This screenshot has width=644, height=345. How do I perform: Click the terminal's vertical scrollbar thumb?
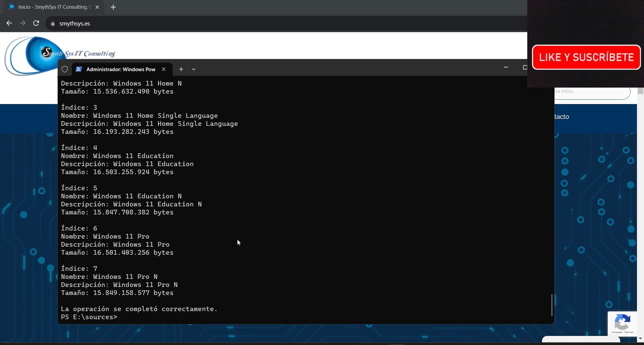[552, 305]
